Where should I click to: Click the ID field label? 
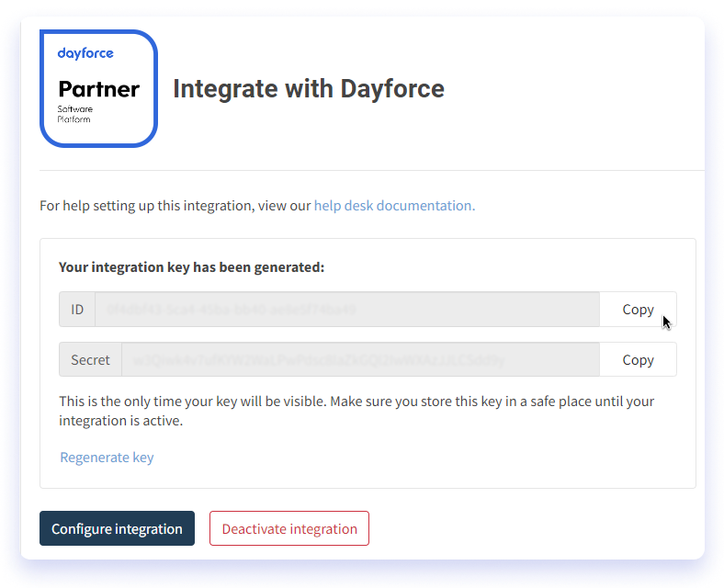click(77, 310)
